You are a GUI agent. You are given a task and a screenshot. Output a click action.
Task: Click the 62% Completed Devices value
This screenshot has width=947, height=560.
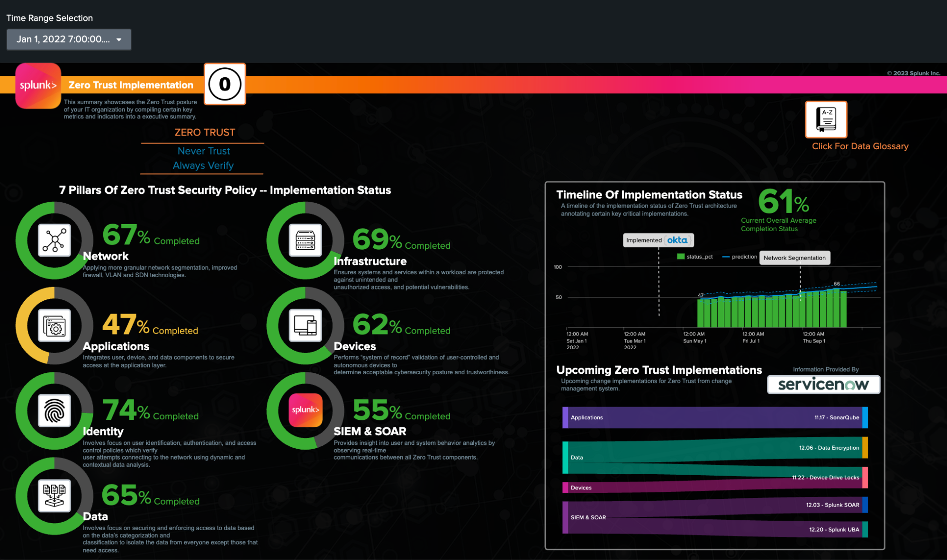[401, 325]
